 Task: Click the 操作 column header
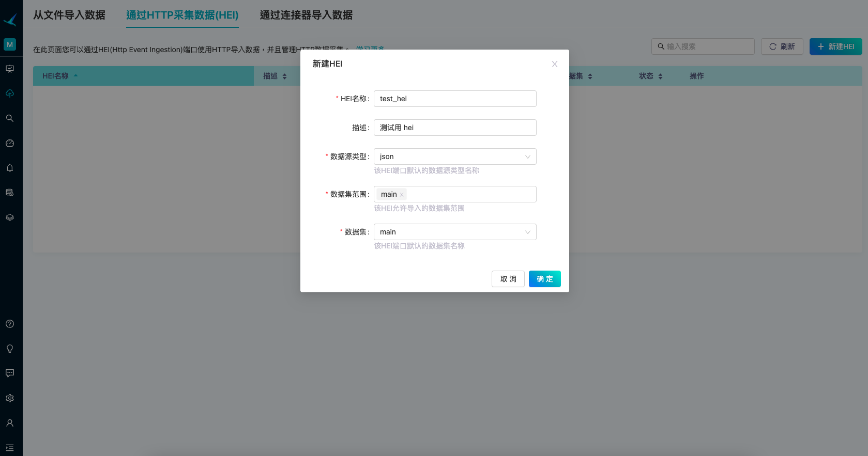(696, 76)
